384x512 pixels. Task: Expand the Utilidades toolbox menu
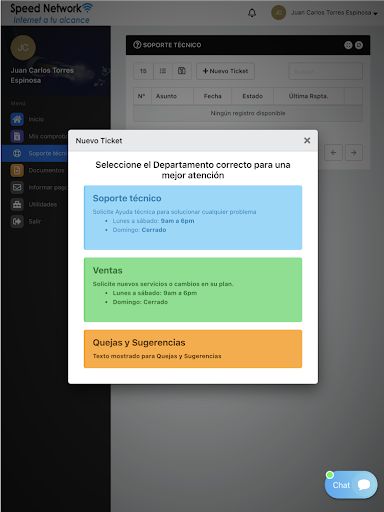(x=17, y=204)
